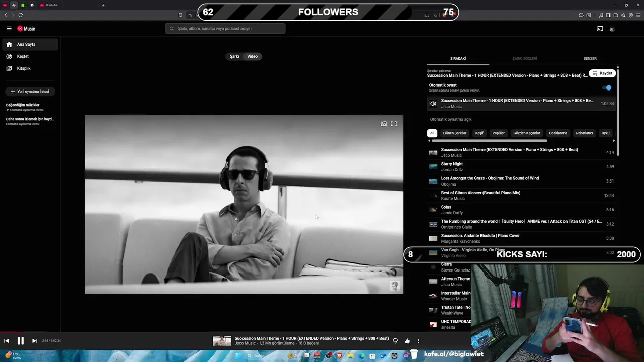644x362 pixels.
Task: Play Lost Amongst the Grass track
Action: (x=521, y=181)
